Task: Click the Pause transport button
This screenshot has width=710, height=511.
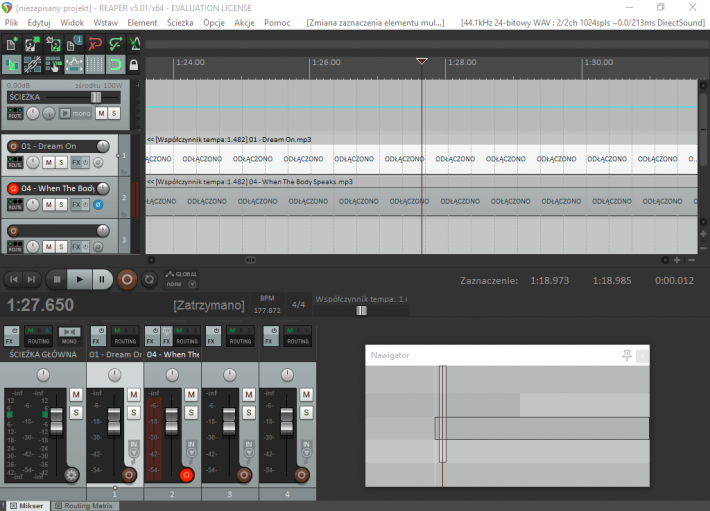Action: (x=102, y=279)
